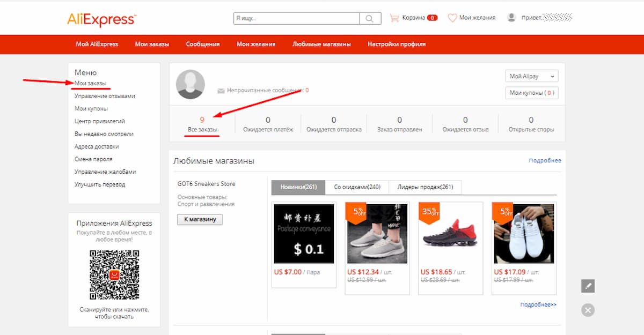Open Управление отзывами in sidebar
644x335 pixels.
105,96
